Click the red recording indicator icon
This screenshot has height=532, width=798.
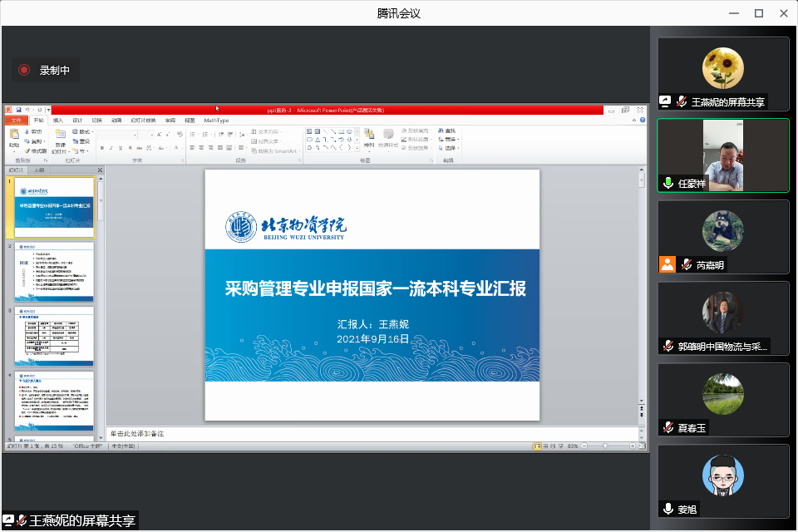pos(24,71)
